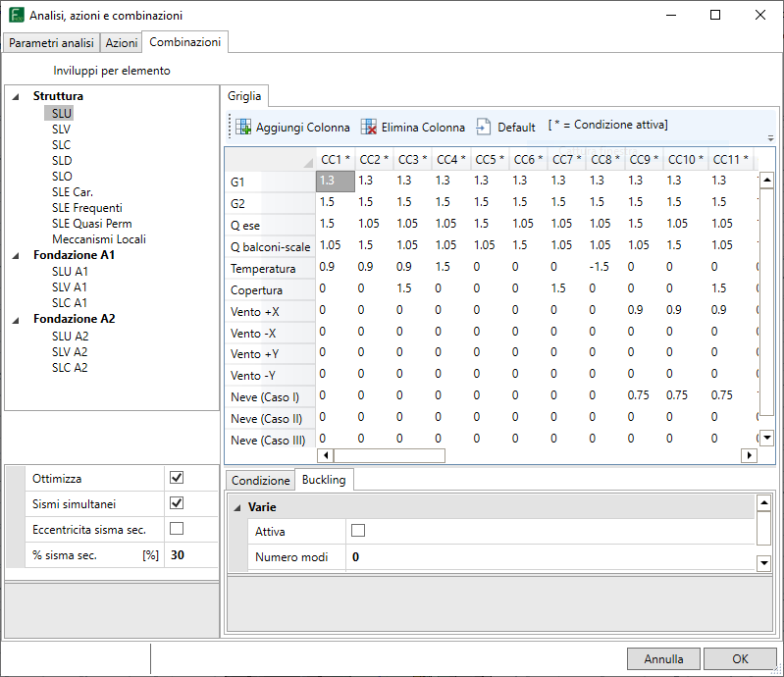This screenshot has height=677, width=784.
Task: Switch to the Azioni tab
Action: (121, 43)
